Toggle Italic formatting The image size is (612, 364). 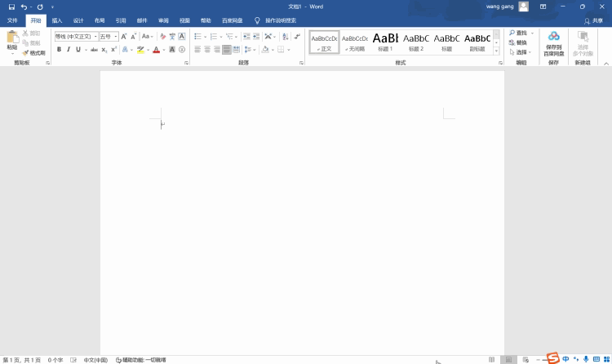(x=69, y=50)
